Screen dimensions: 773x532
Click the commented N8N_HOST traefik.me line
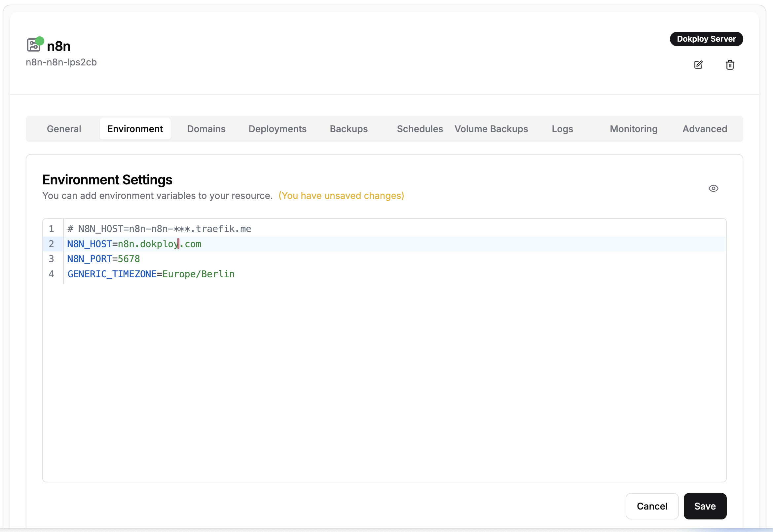159,229
